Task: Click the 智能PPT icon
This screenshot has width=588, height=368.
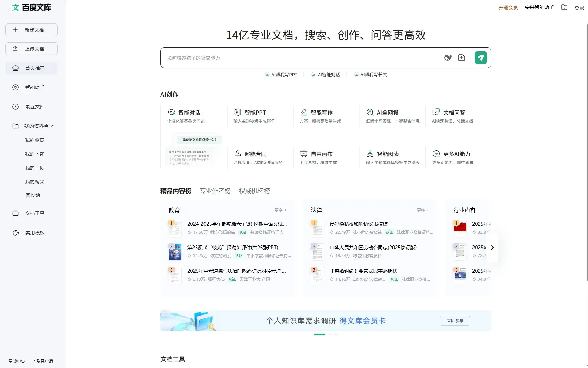Action: click(237, 112)
